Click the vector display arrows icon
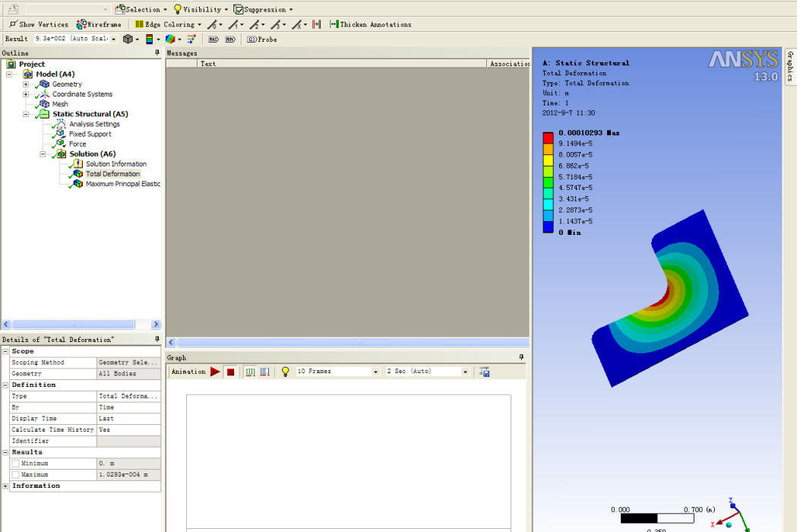 pos(191,39)
